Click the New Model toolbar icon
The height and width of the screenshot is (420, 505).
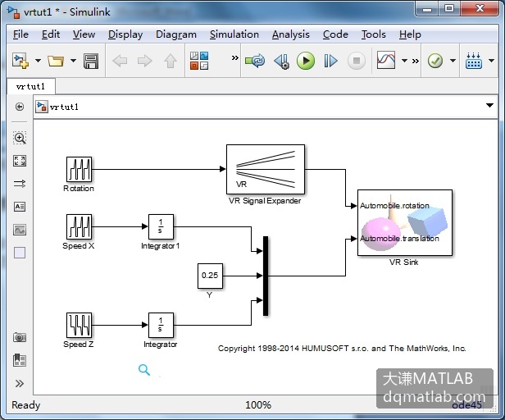tap(20, 61)
